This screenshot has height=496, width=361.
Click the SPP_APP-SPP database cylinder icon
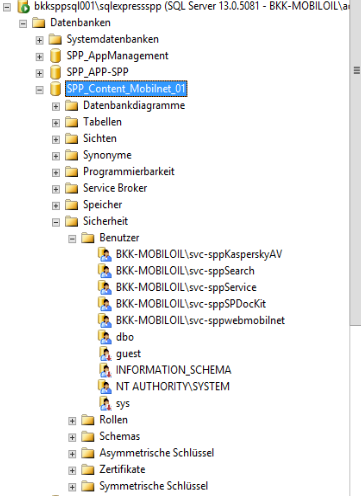point(55,72)
